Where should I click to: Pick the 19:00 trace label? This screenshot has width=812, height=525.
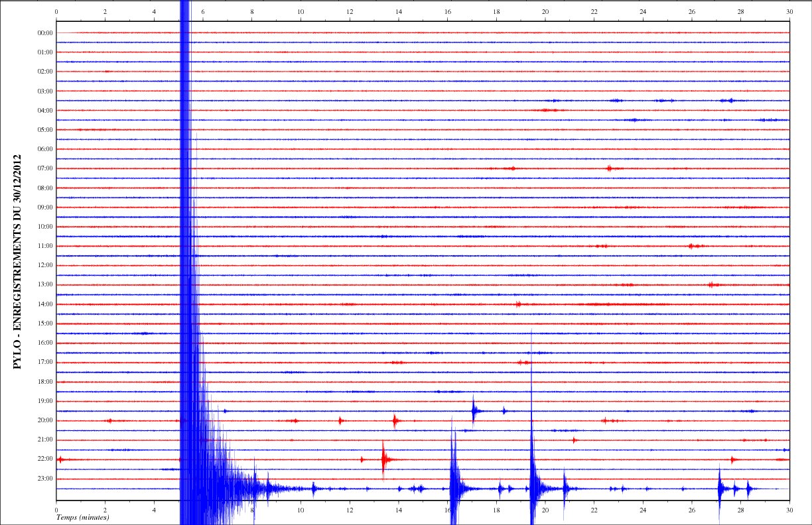point(45,401)
